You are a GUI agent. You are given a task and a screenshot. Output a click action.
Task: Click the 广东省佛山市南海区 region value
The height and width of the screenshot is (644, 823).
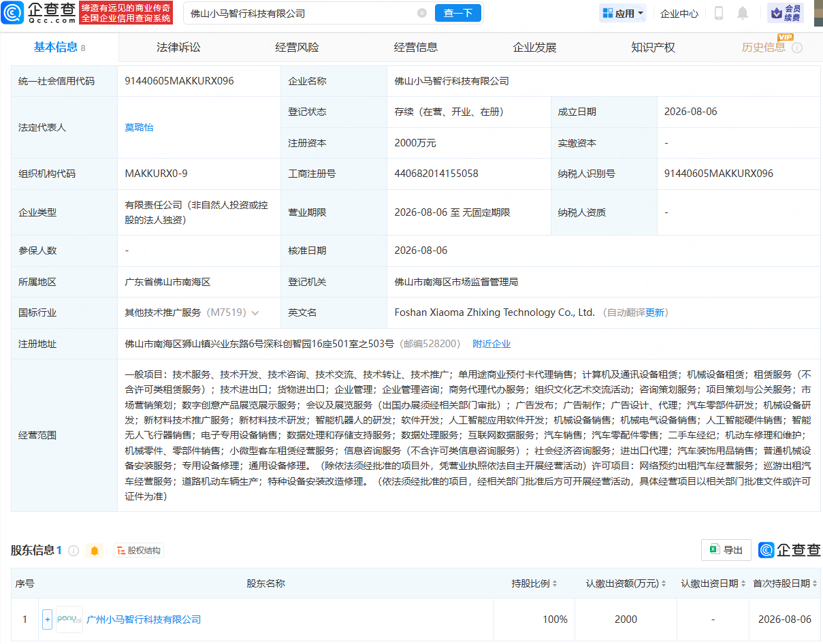pyautogui.click(x=167, y=282)
